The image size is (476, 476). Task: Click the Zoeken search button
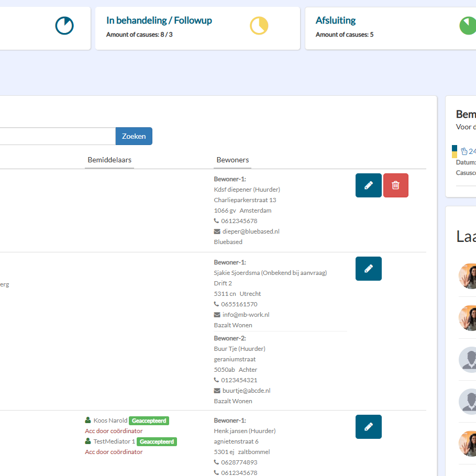click(134, 136)
